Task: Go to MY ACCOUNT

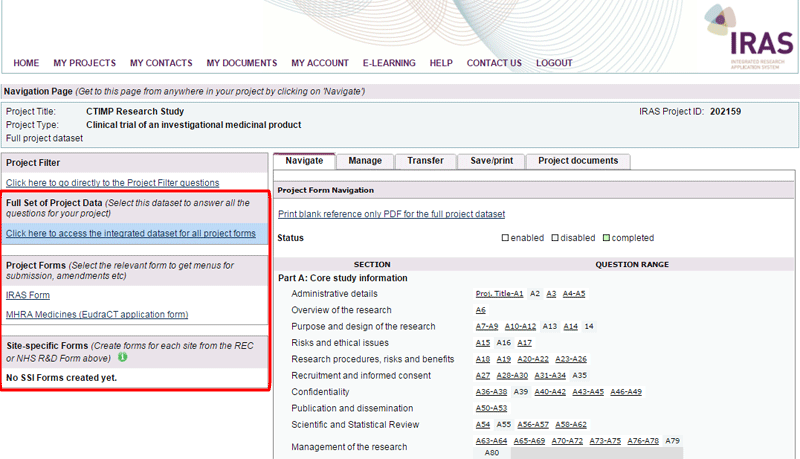Action: [320, 63]
